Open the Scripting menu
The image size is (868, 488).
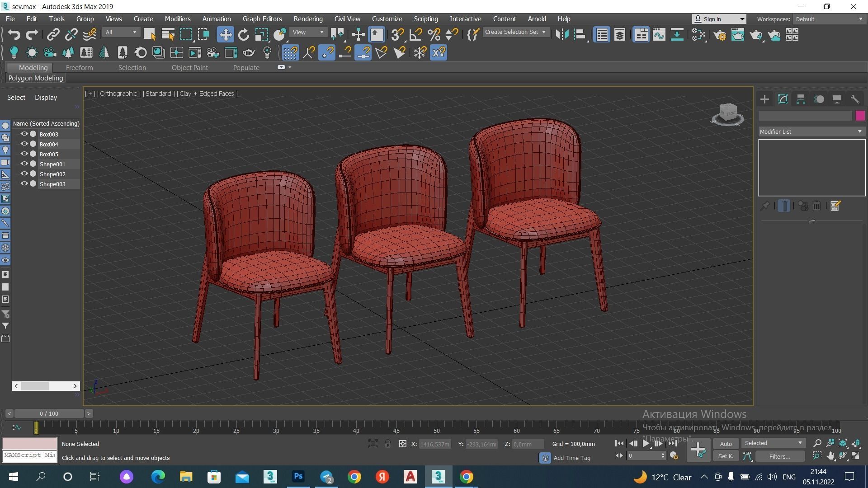click(x=426, y=19)
